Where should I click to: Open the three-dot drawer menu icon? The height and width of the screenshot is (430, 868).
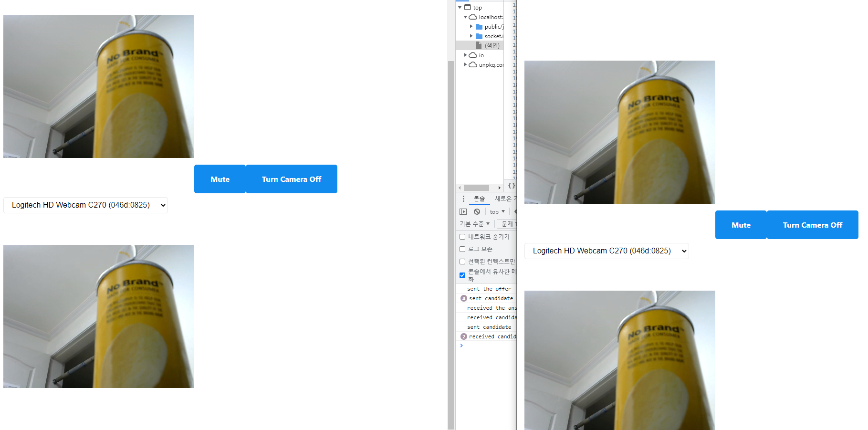pos(463,199)
